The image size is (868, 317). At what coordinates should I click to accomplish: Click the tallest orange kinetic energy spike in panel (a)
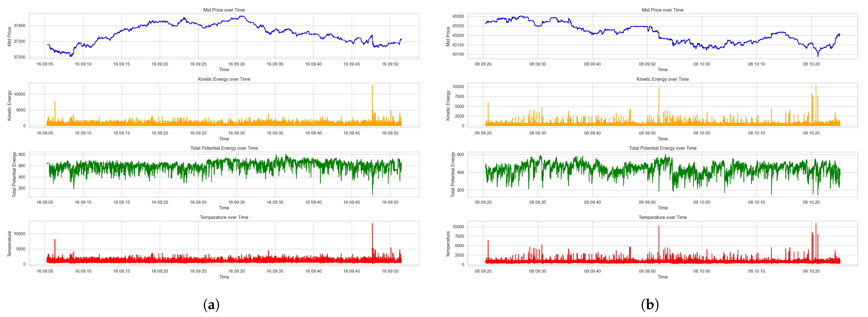point(372,91)
